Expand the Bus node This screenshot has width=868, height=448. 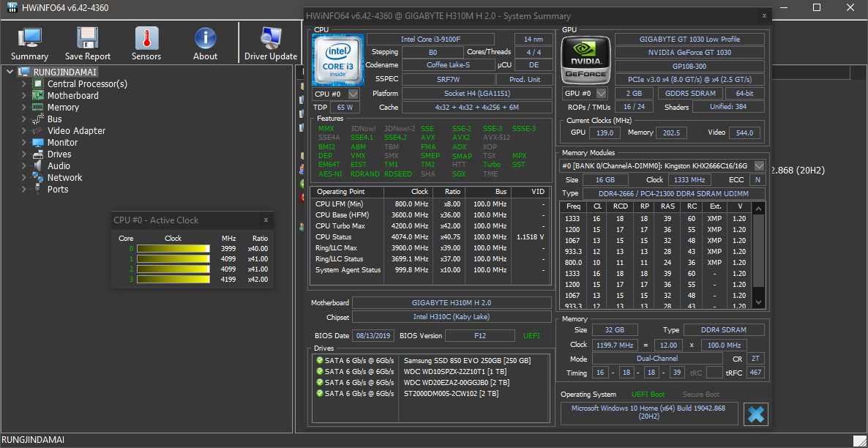pos(24,119)
